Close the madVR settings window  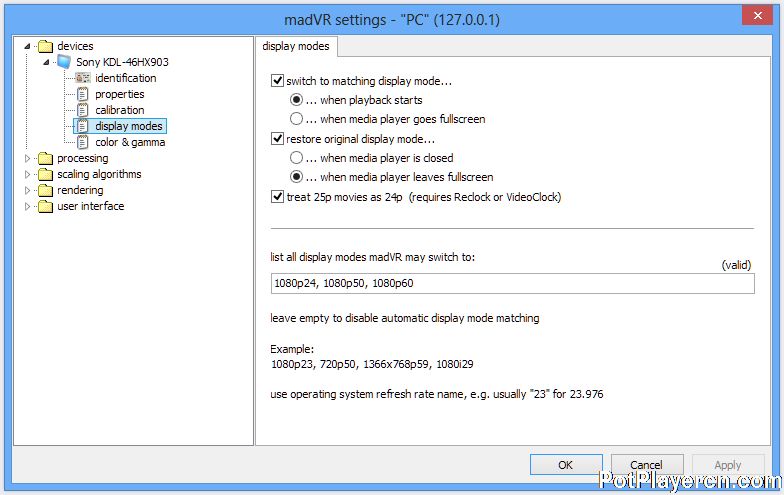tap(758, 16)
